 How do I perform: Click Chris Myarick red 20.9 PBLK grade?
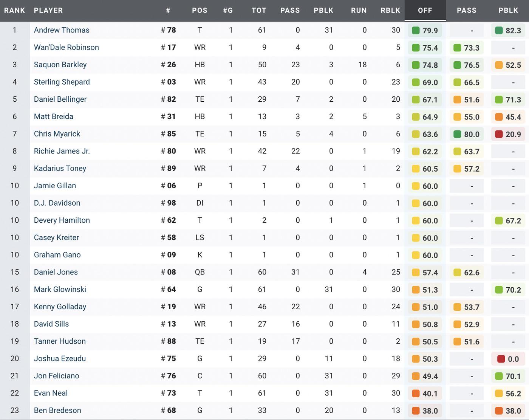click(x=508, y=134)
